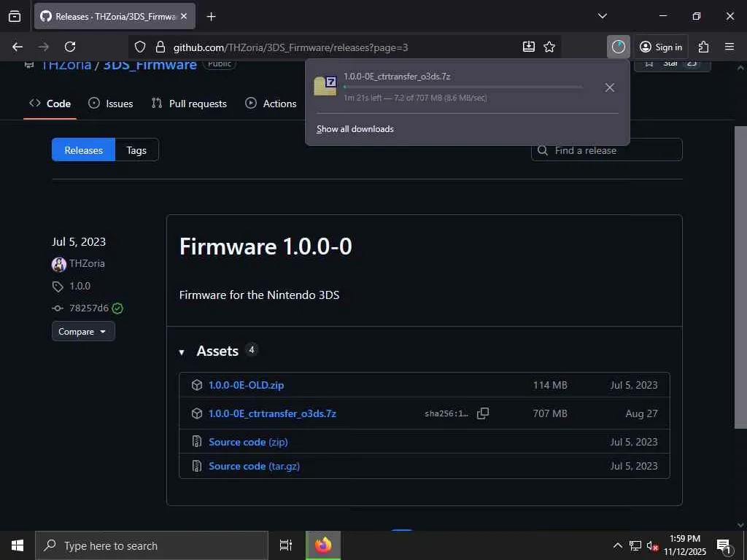
Task: Click Firefox icon on taskbar
Action: pos(323,545)
